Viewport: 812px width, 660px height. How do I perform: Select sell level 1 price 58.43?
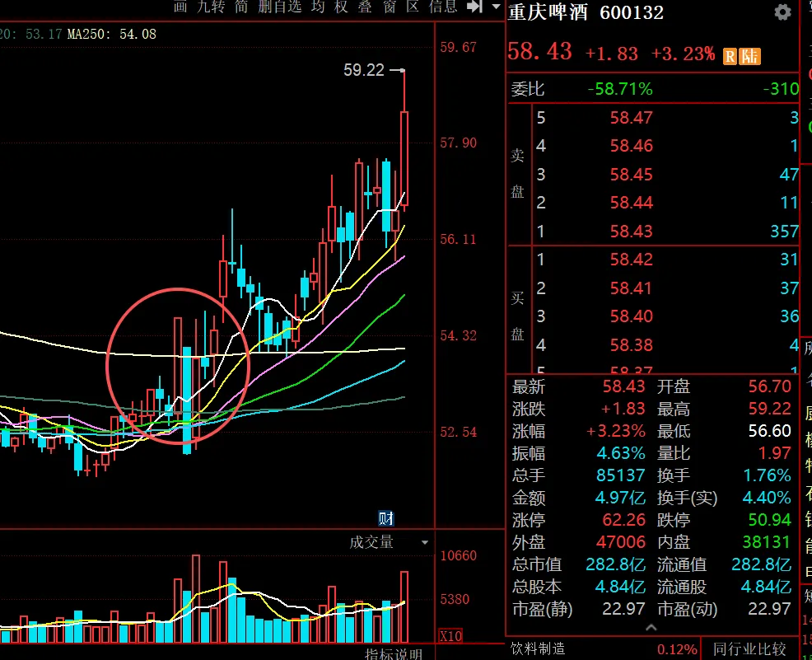point(631,231)
